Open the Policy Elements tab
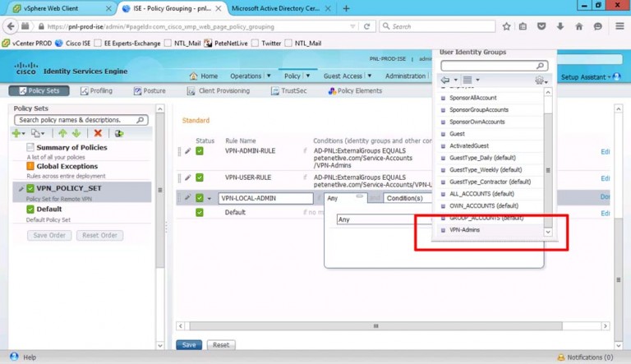 [355, 90]
